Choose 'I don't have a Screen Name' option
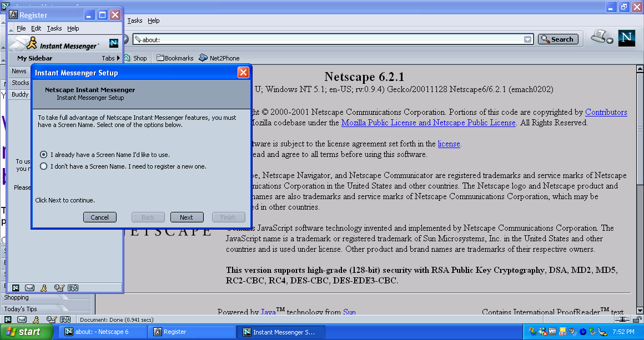The image size is (644, 340). click(x=44, y=166)
